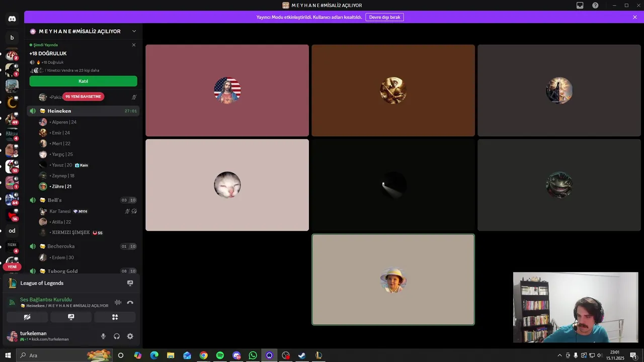Select the Bell's voice channel
Screen dimensions: 644x362
pyautogui.click(x=83, y=200)
